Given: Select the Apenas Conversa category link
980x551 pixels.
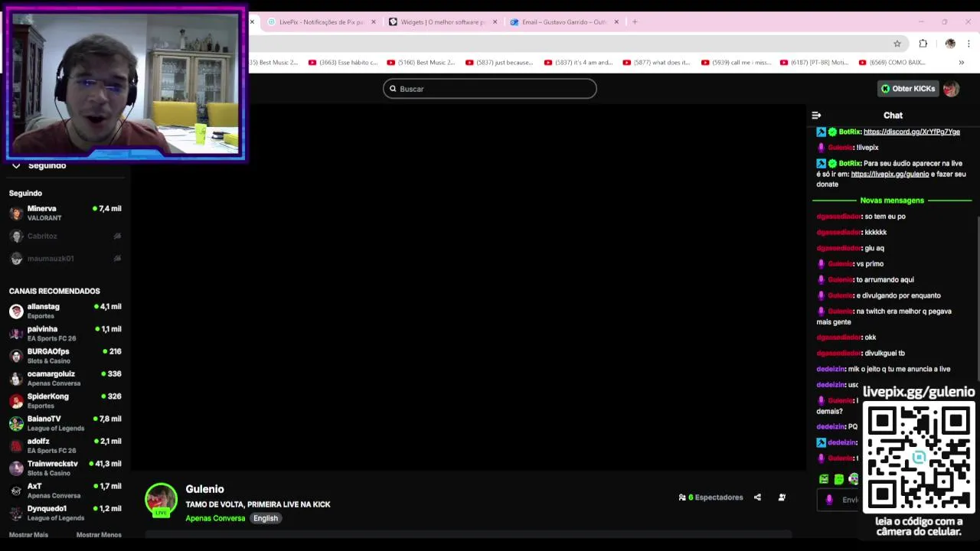Looking at the screenshot, I should pyautogui.click(x=215, y=518).
